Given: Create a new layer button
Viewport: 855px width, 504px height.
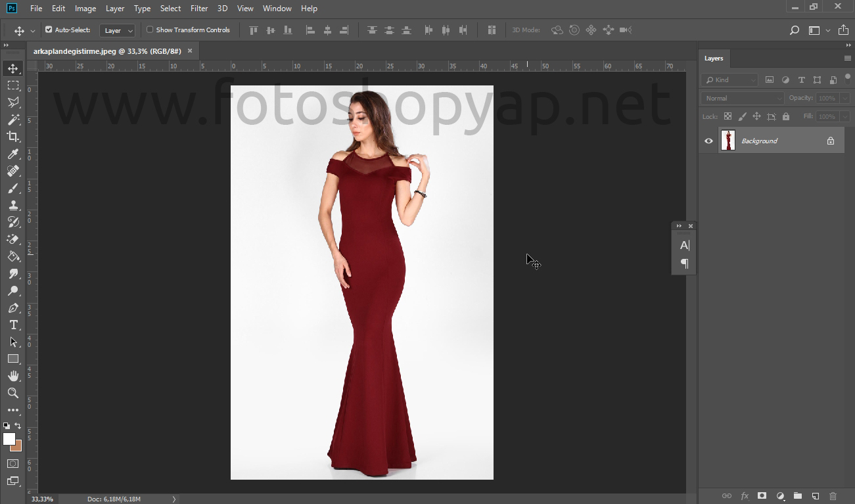Looking at the screenshot, I should click(815, 496).
